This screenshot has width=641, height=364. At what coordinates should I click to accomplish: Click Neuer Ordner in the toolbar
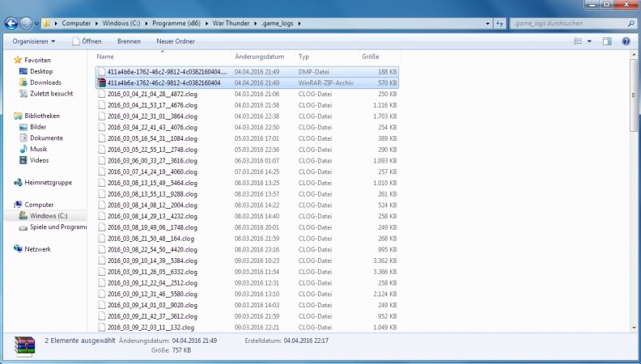pyautogui.click(x=176, y=41)
